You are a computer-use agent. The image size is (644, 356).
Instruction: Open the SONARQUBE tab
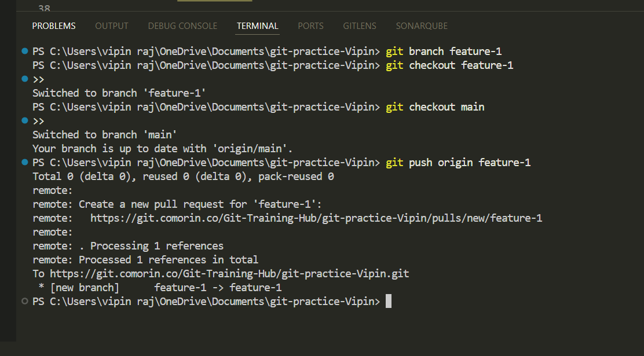422,25
